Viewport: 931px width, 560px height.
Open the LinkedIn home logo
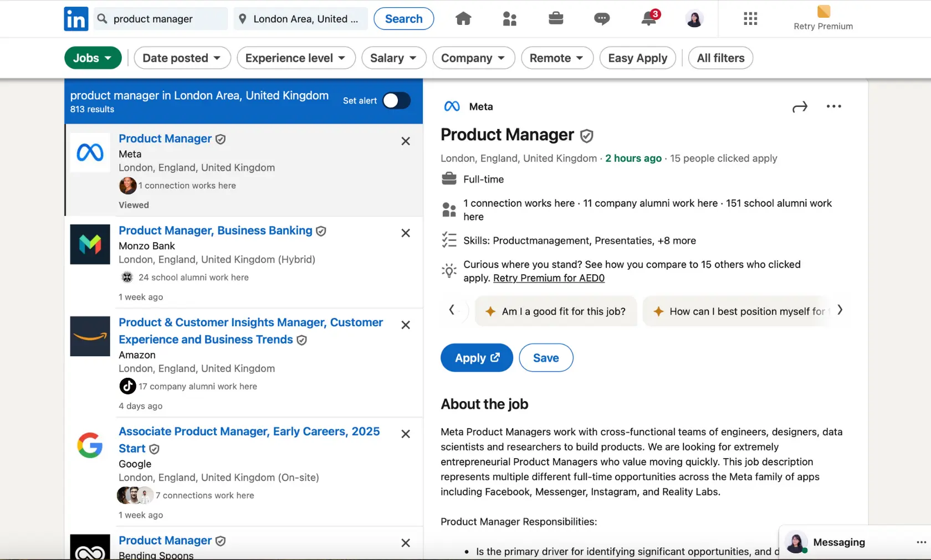coord(76,19)
